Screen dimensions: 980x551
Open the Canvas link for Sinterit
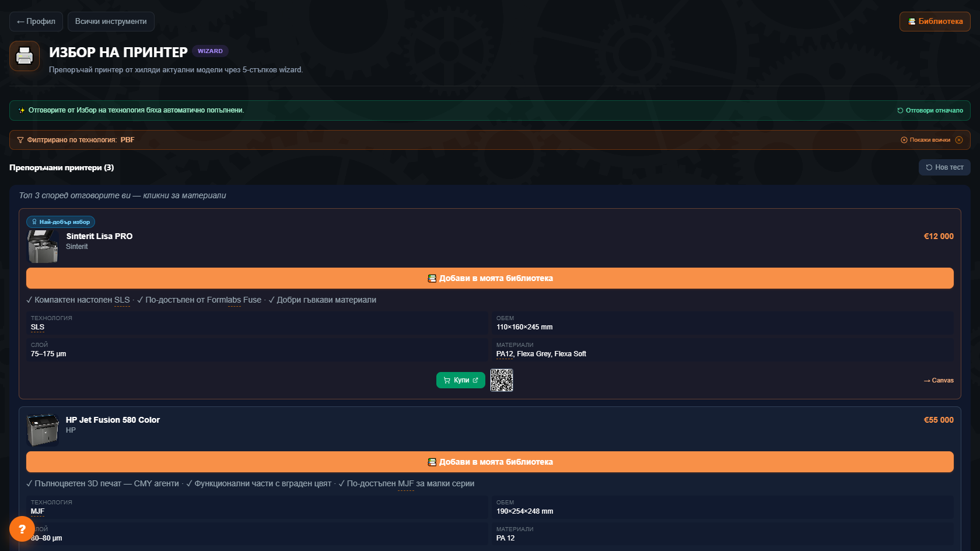pyautogui.click(x=939, y=380)
